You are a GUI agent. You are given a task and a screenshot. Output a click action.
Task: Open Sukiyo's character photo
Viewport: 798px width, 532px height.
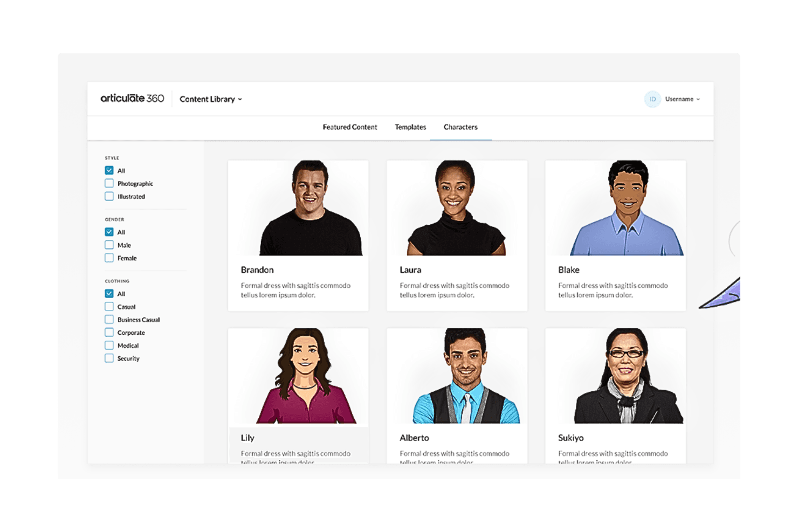tap(615, 376)
